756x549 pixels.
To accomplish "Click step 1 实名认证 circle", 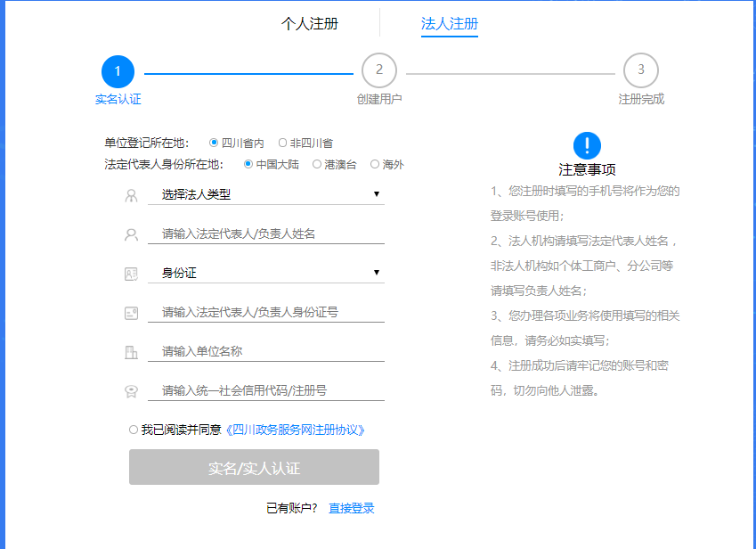I will [118, 71].
